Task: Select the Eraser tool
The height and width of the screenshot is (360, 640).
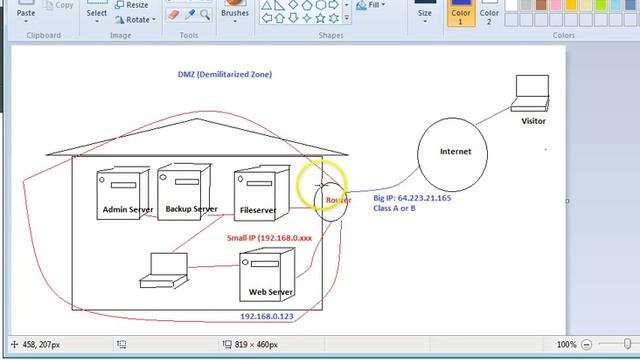Action: [x=173, y=15]
